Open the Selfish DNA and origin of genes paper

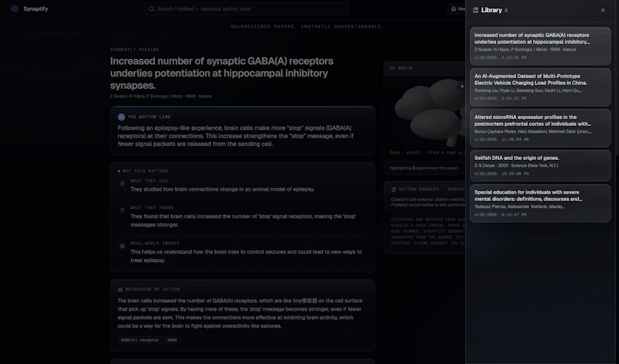[x=540, y=165]
